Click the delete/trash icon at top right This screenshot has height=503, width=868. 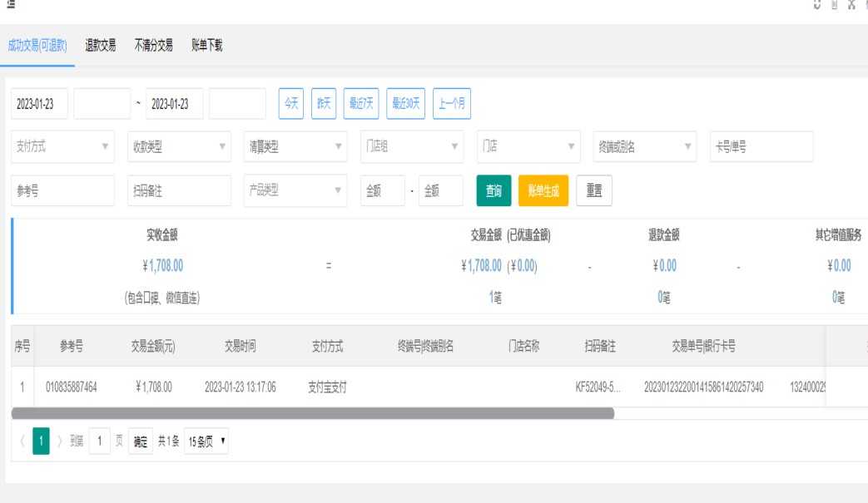834,5
